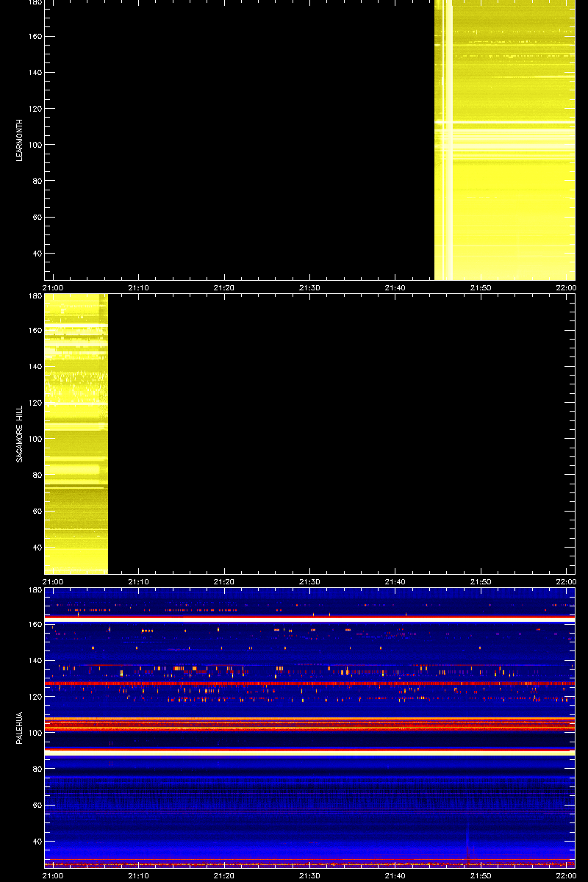
Task: Click Learmonth frequency label 60
Action: (36, 218)
